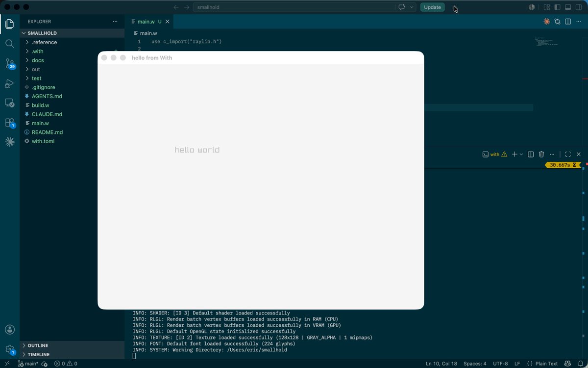The height and width of the screenshot is (368, 588).
Task: Click Ln 10, Col 18 indicator
Action: pos(441,364)
